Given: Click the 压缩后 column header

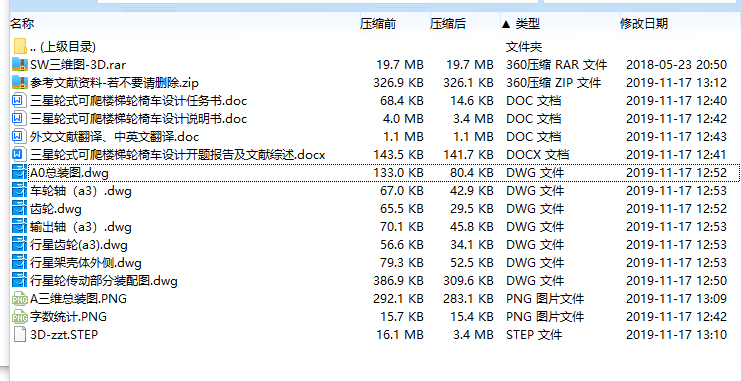Looking at the screenshot, I should click(x=448, y=24).
